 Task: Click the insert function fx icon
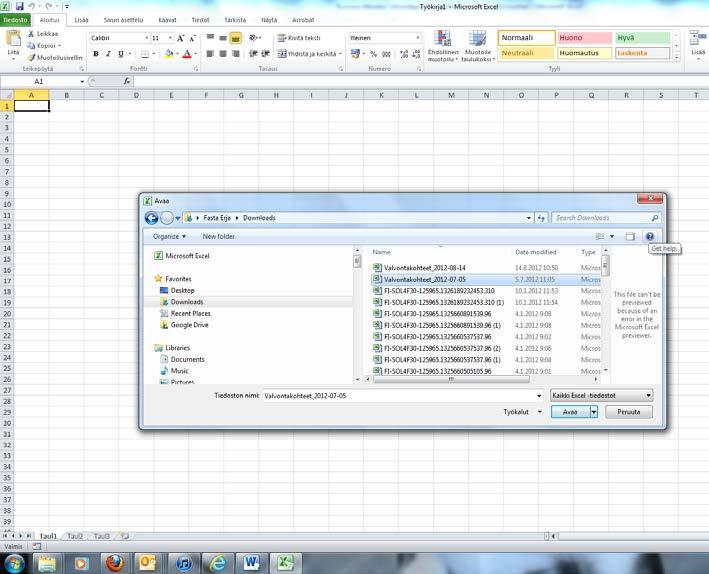(x=127, y=81)
